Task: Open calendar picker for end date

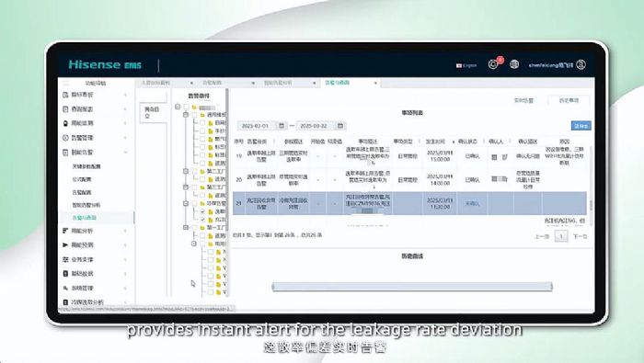Action: point(340,126)
